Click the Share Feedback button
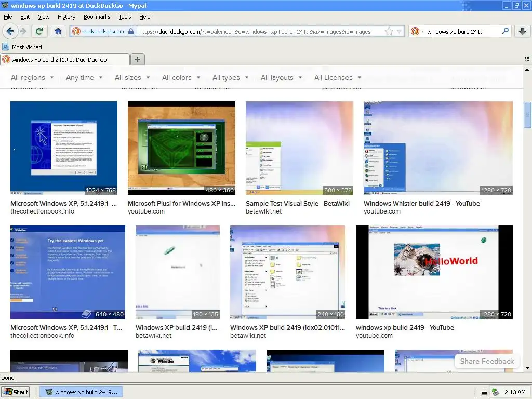 487,362
